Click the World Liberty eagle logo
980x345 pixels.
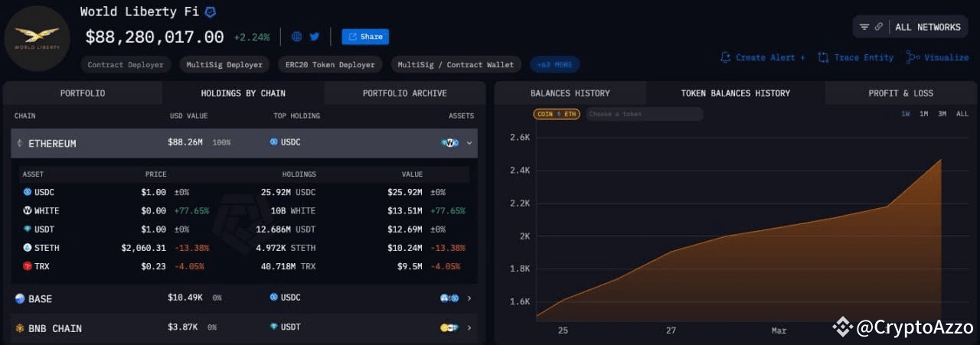37,38
